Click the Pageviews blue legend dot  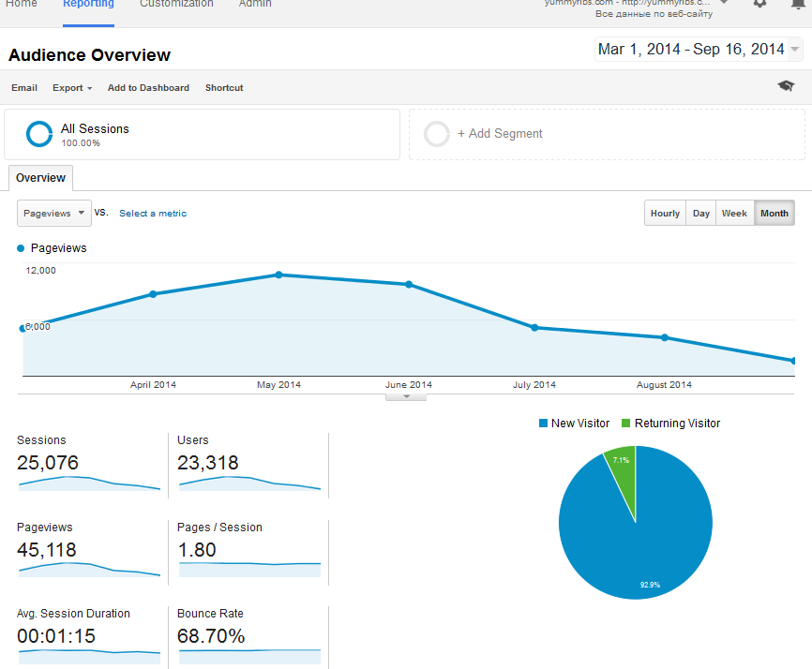[x=21, y=248]
